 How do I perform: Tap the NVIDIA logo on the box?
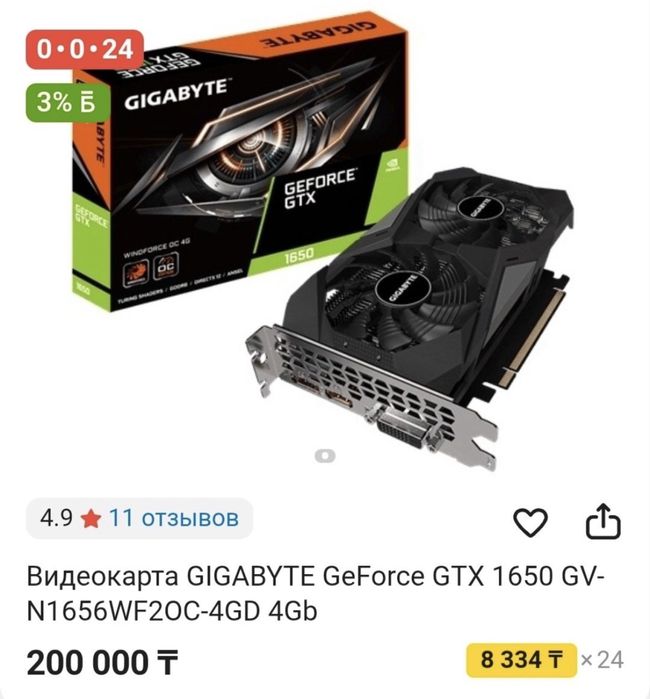391,166
